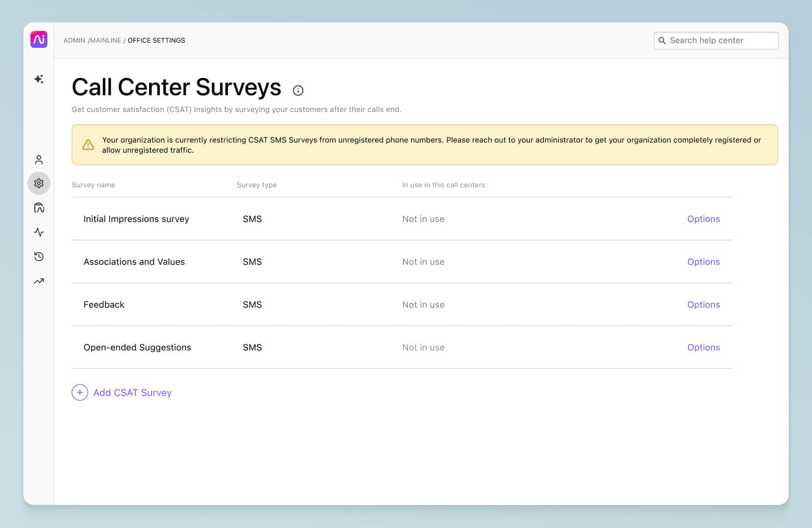Open Options for the Feedback survey
Image resolution: width=812 pixels, height=528 pixels.
pyautogui.click(x=703, y=304)
